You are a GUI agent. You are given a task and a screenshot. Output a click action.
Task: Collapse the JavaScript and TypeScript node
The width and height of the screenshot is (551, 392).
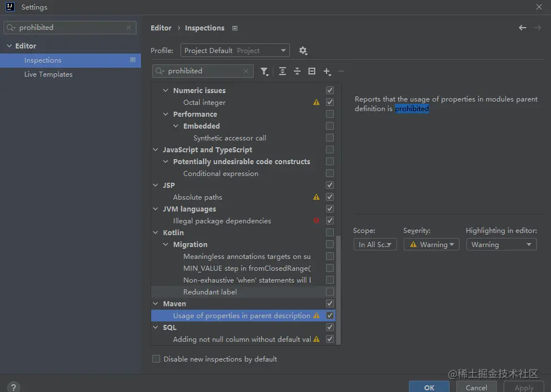155,149
